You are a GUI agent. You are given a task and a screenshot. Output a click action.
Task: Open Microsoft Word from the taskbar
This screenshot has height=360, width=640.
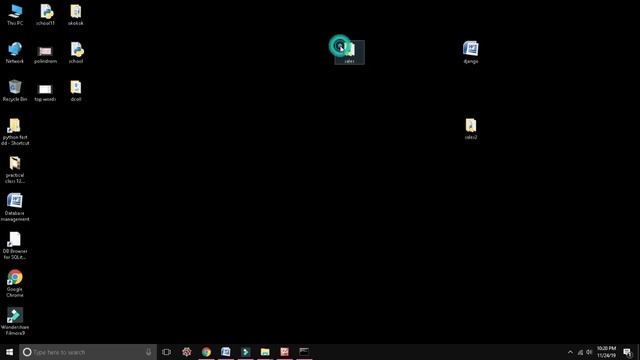226,352
